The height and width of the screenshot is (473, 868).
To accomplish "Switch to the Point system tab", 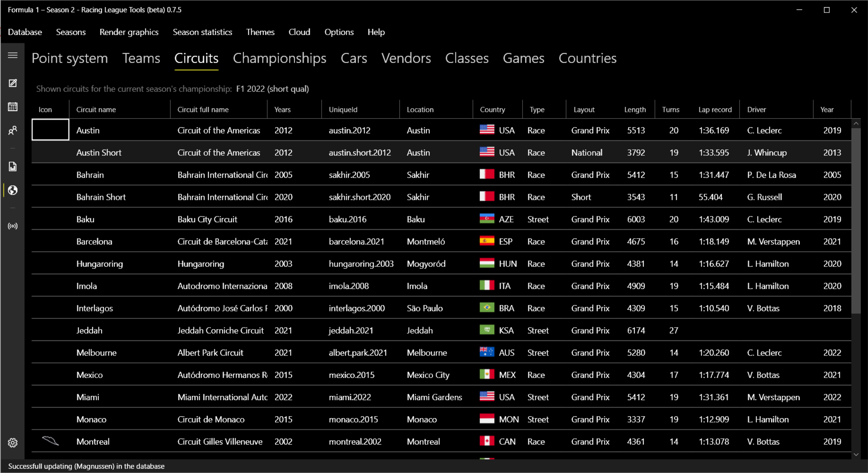I will pos(70,58).
